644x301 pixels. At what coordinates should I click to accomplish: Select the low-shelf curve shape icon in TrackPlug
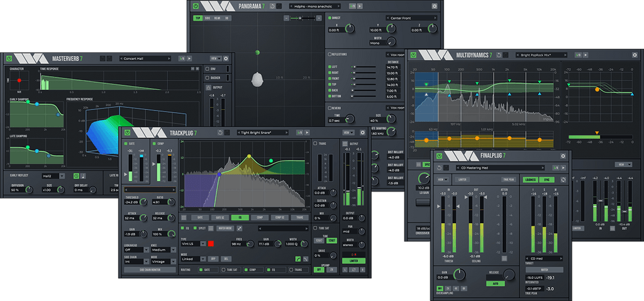[297, 259]
